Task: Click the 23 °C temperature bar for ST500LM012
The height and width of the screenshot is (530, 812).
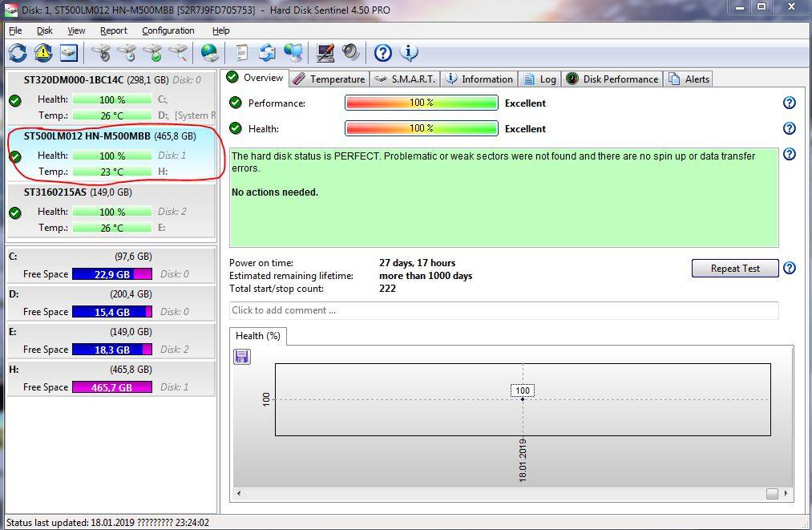Action: [x=112, y=172]
